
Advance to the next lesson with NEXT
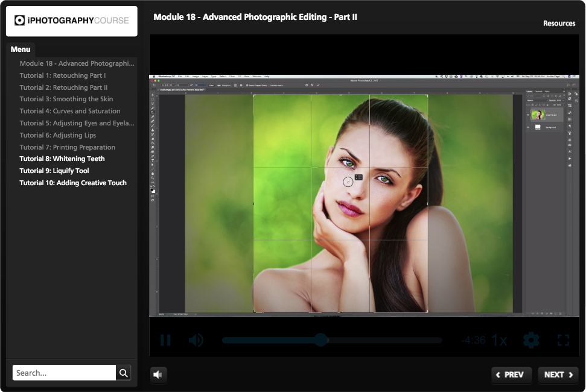click(x=558, y=375)
